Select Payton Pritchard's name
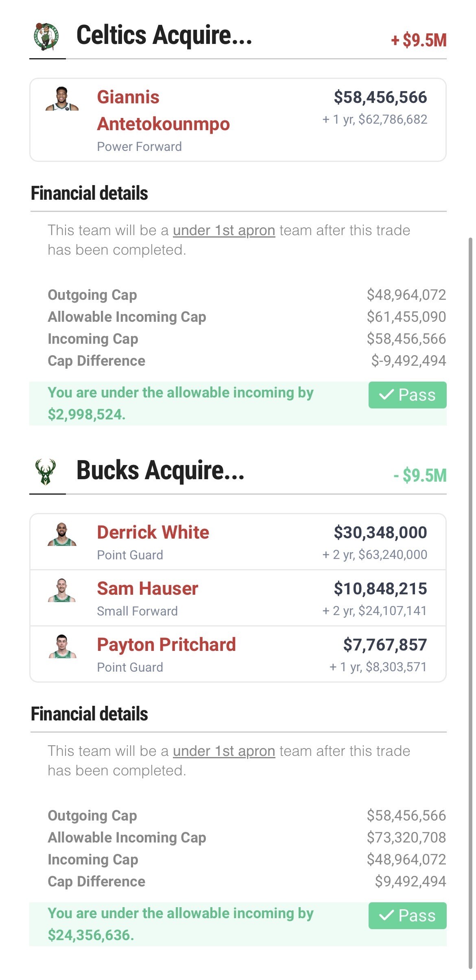The image size is (476, 980). 166,644
